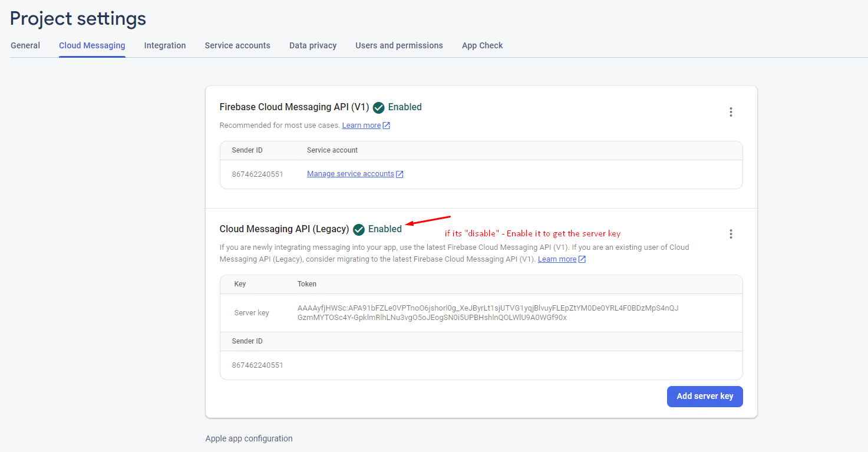Screen dimensions: 868x452
Task: Open the Manage service accounts link
Action: point(351,174)
